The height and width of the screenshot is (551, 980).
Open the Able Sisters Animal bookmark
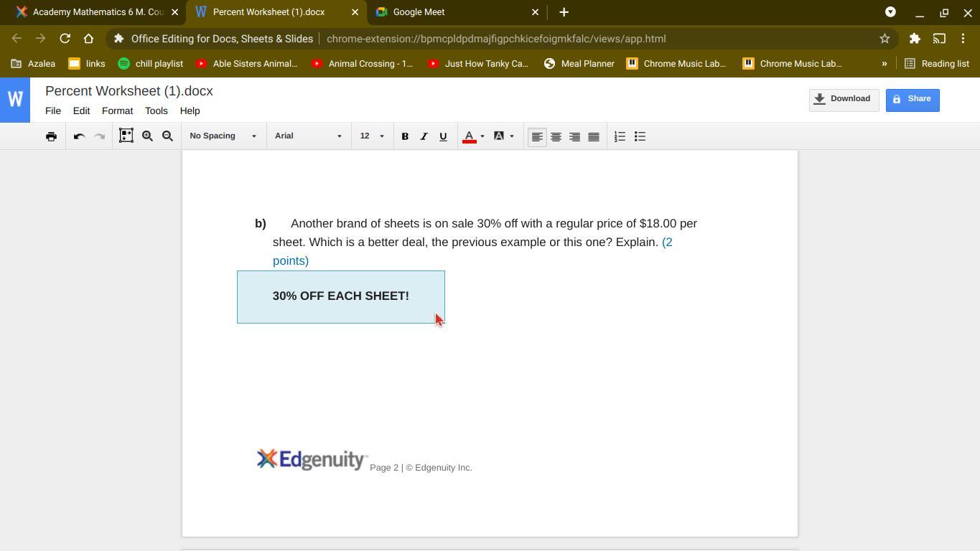click(x=246, y=64)
